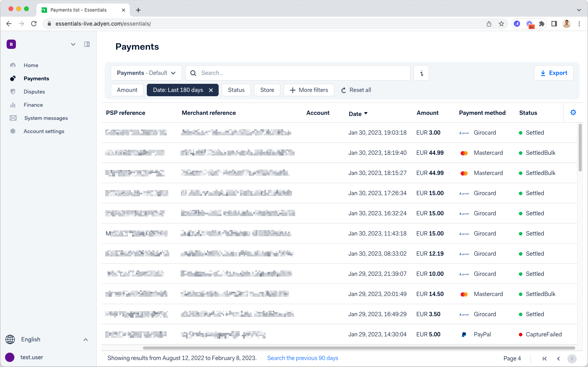
Task: Collapse the English language selector
Action: [85, 339]
